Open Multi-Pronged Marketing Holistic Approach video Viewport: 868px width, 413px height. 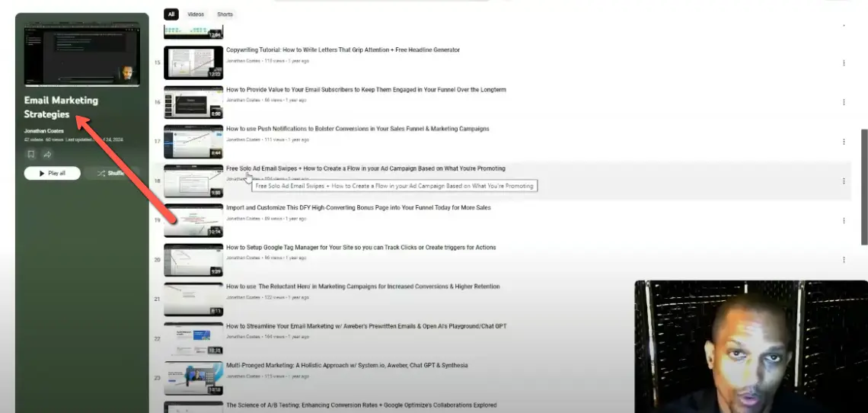(x=347, y=365)
